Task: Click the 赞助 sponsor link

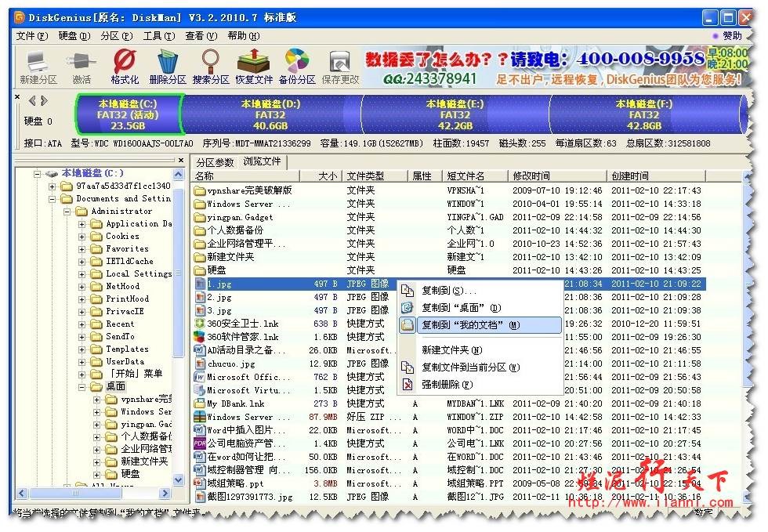Action: pyautogui.click(x=732, y=36)
